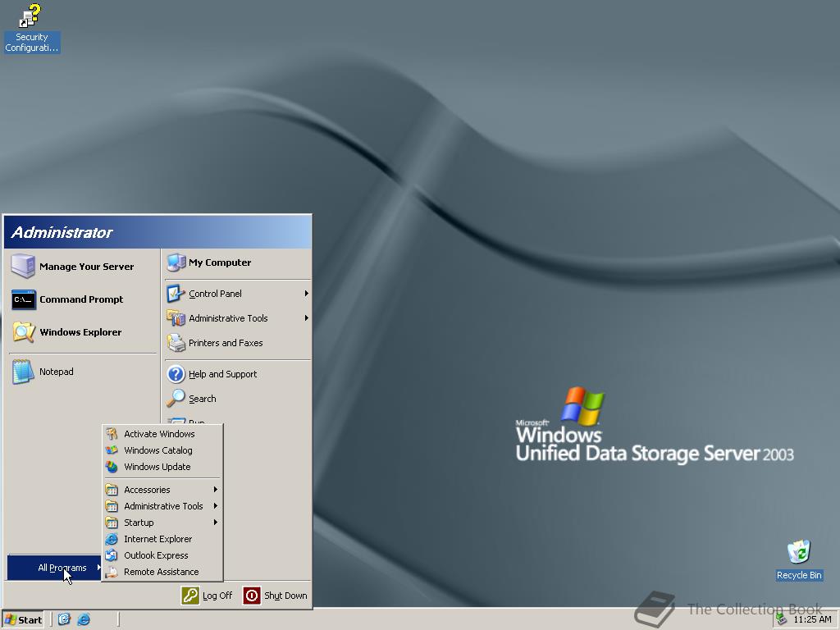This screenshot has width=840, height=630.
Task: Expand the Administrative Tools submenu arrow
Action: (x=305, y=318)
